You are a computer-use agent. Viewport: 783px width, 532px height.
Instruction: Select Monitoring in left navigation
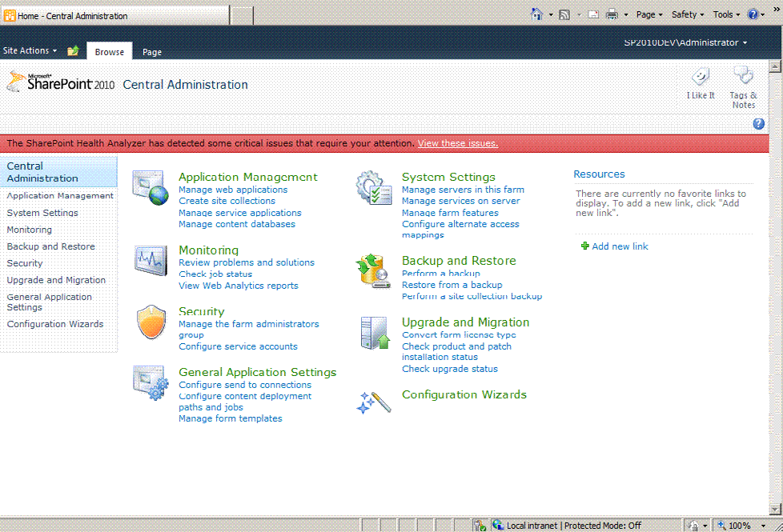coord(30,230)
